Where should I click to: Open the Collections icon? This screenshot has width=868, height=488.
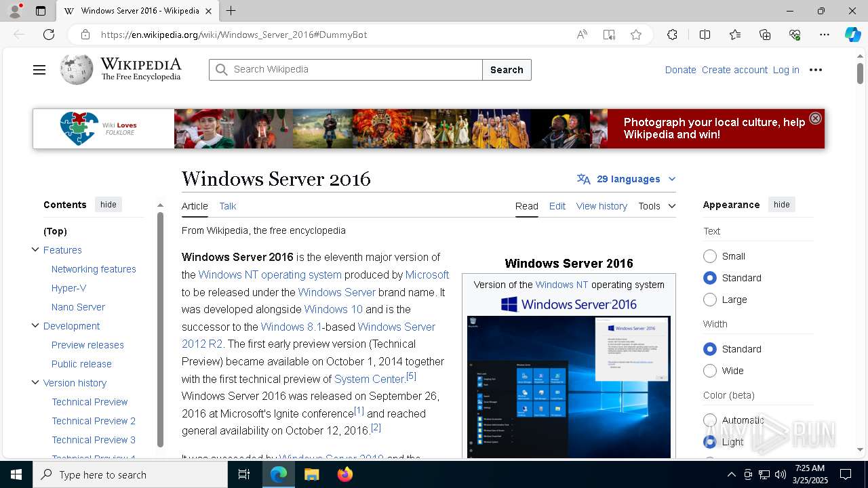[x=765, y=35]
